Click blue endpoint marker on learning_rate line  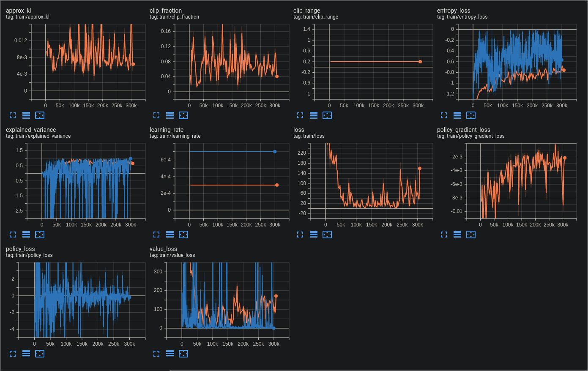(x=275, y=152)
